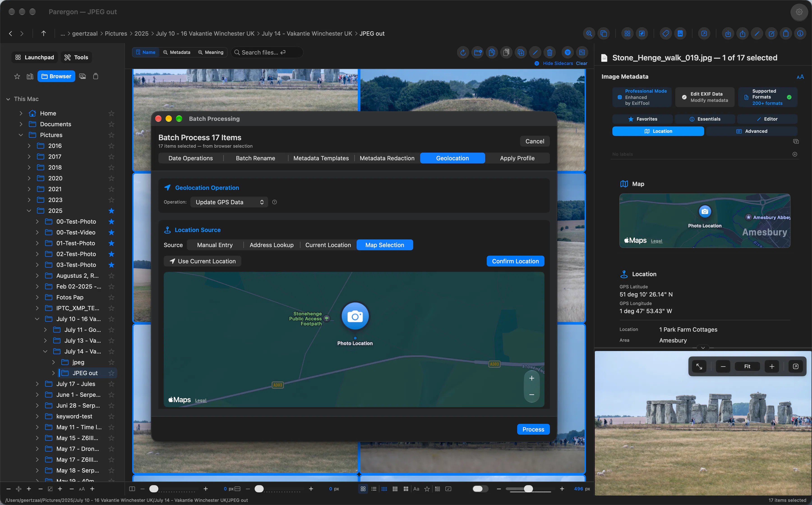This screenshot has height=505, width=812.
Task: Switch to the Advanced metadata tab
Action: tap(752, 131)
